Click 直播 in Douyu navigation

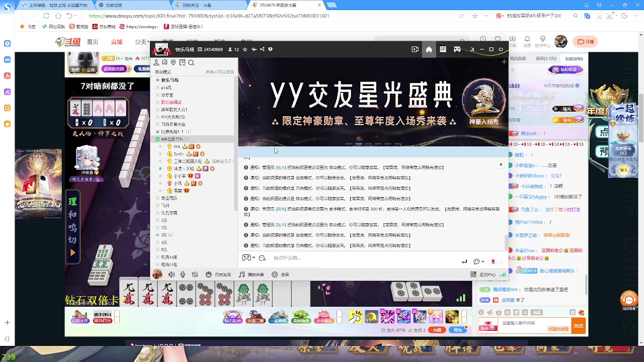117,42
